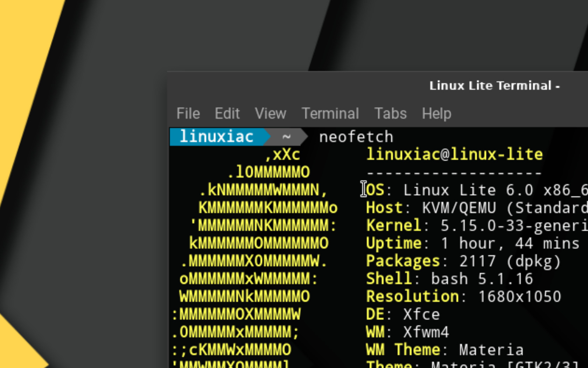Click the ,xXc ASCII logo line
This screenshot has width=588, height=368.
click(x=282, y=155)
